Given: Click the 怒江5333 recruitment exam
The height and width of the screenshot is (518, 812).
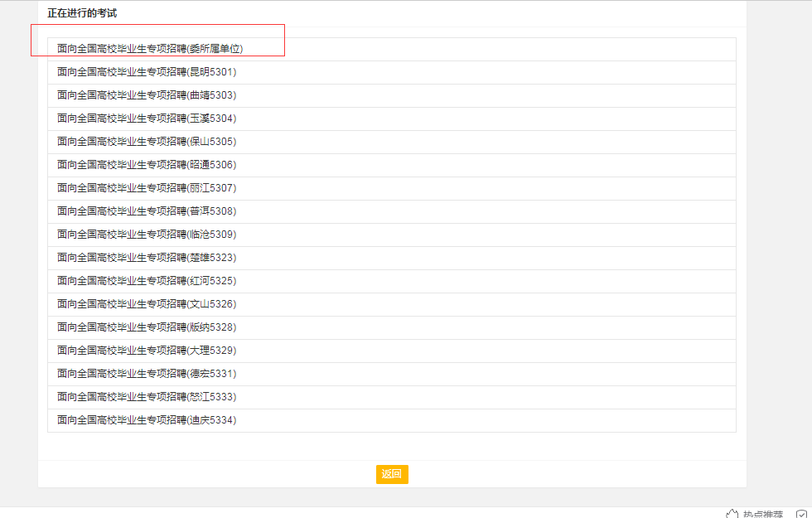Looking at the screenshot, I should (x=147, y=397).
